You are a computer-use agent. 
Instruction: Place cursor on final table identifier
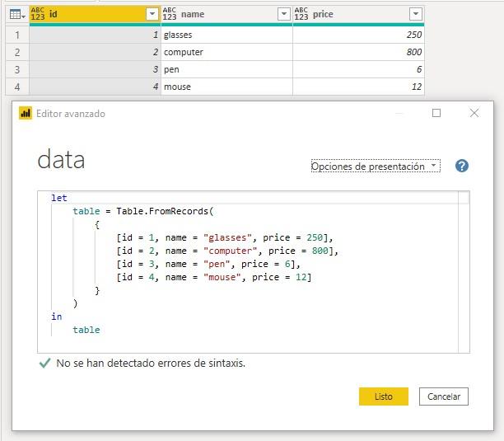click(x=86, y=330)
